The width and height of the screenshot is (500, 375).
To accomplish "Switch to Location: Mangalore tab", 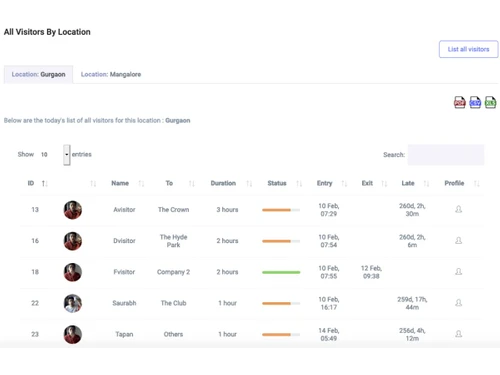I will 111,74.
